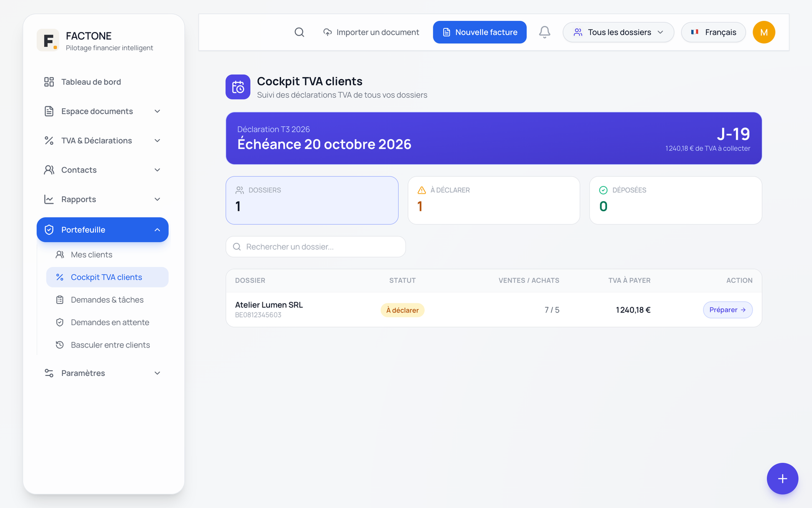The height and width of the screenshot is (508, 812).
Task: Expand the Contacts section chevron
Action: coord(157,170)
